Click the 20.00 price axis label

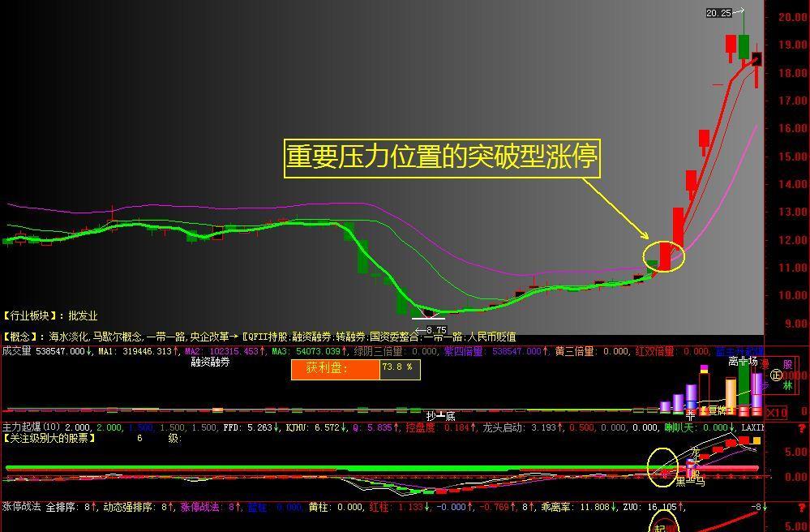(792, 17)
